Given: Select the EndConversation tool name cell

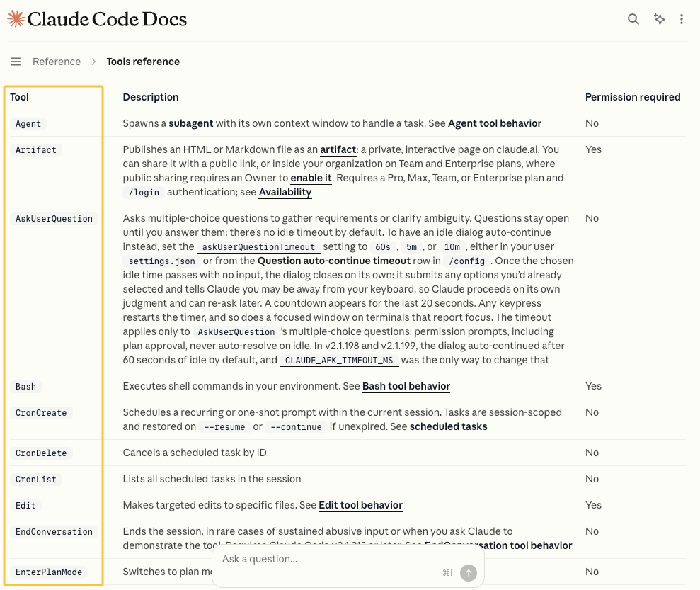Looking at the screenshot, I should click(54, 532).
